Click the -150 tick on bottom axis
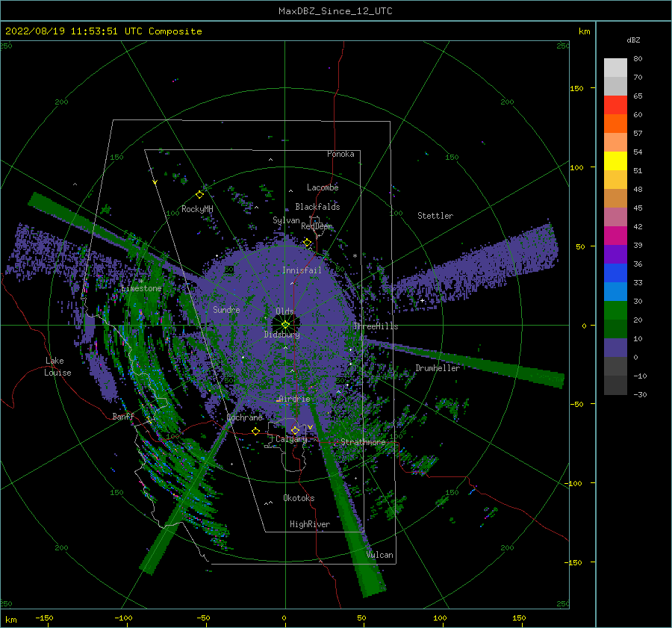Screen dimensions: 672x628 pyautogui.click(x=44, y=618)
